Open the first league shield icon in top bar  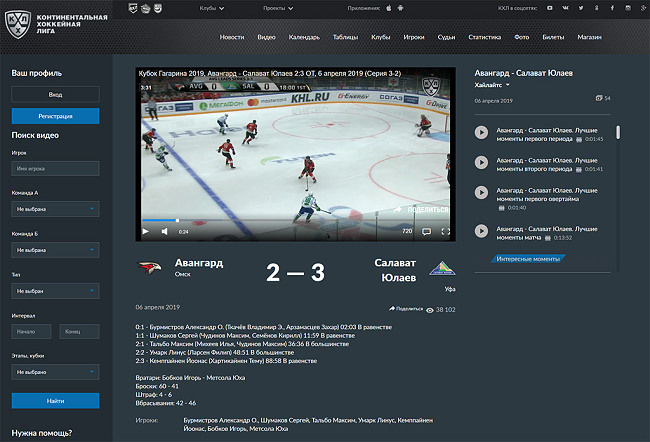click(133, 8)
